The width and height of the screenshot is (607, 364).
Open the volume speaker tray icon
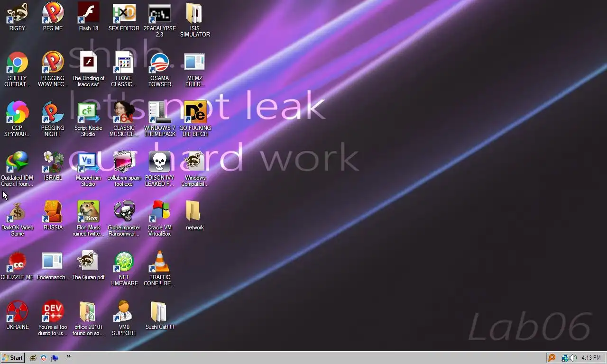[x=573, y=358]
